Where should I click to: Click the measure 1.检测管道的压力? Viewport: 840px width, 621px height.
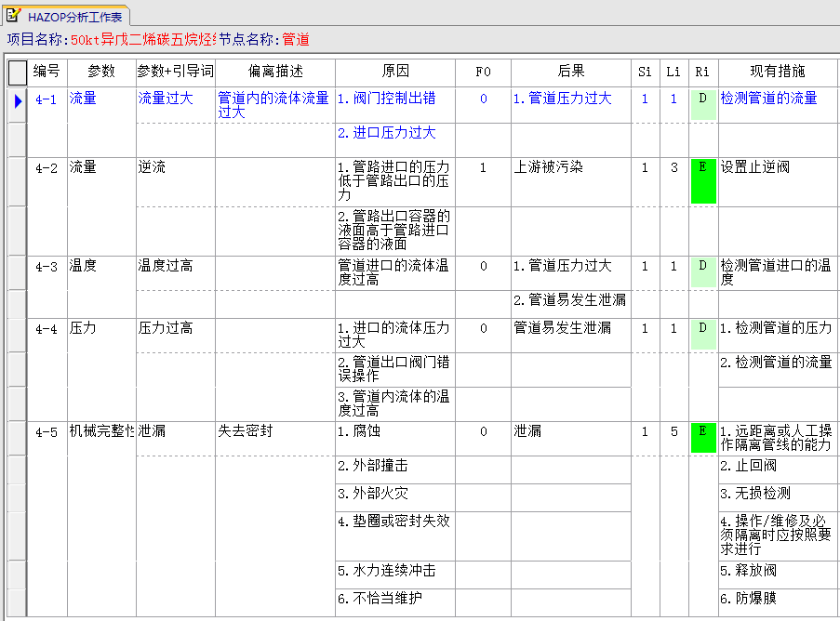pos(778,335)
